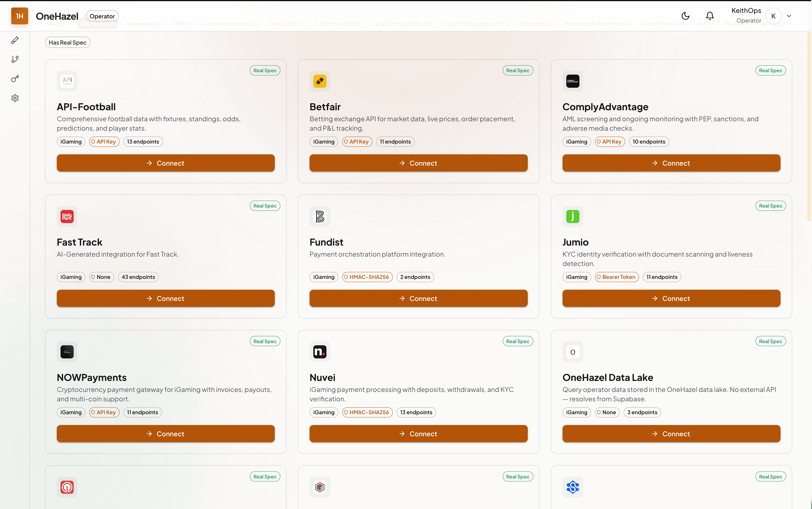Click 13 endpoints tag on API-Football card
The width and height of the screenshot is (812, 509).
pos(143,142)
